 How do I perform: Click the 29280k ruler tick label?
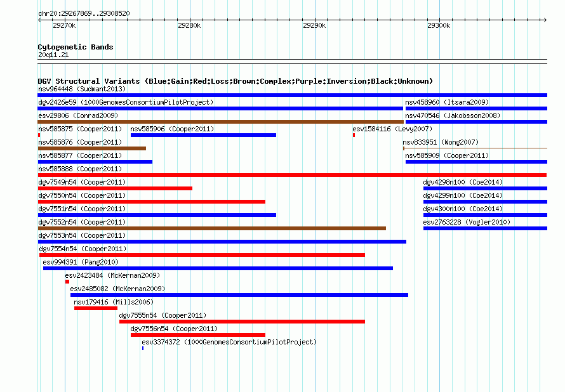pyautogui.click(x=189, y=25)
